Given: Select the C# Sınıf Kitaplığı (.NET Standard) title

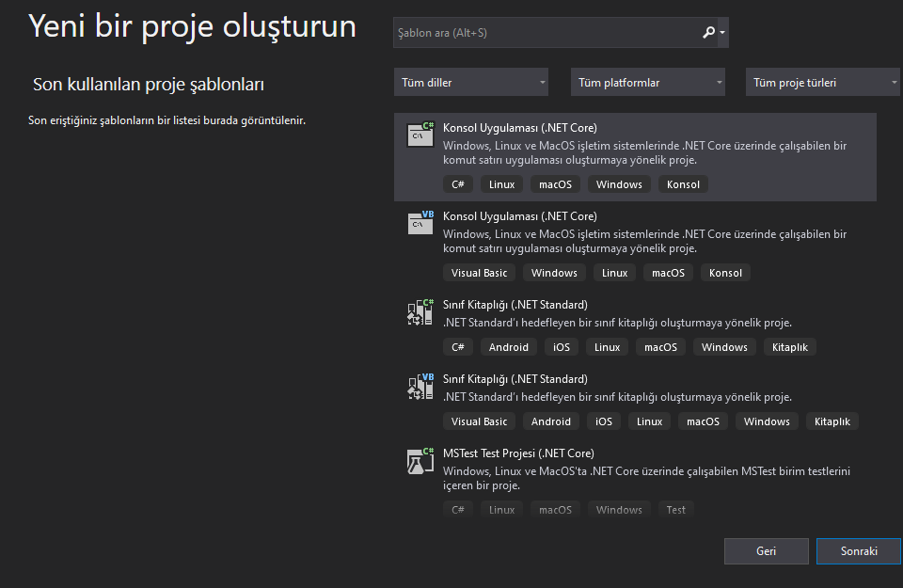Looking at the screenshot, I should coord(515,305).
